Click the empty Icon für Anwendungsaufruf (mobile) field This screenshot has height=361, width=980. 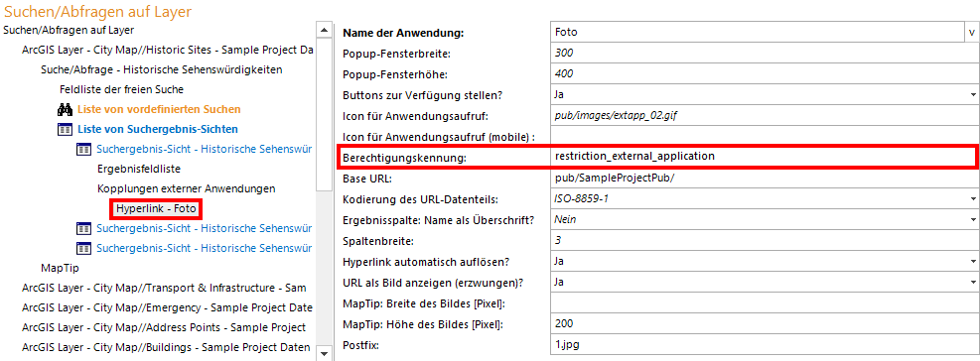(765, 136)
